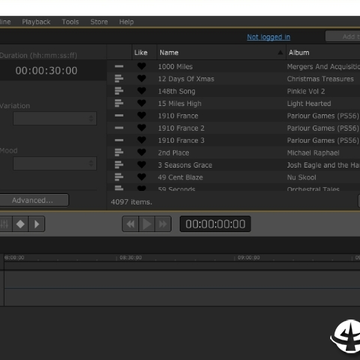This screenshot has width=360, height=360.
Task: Sort by Album column header
Action: pos(299,53)
